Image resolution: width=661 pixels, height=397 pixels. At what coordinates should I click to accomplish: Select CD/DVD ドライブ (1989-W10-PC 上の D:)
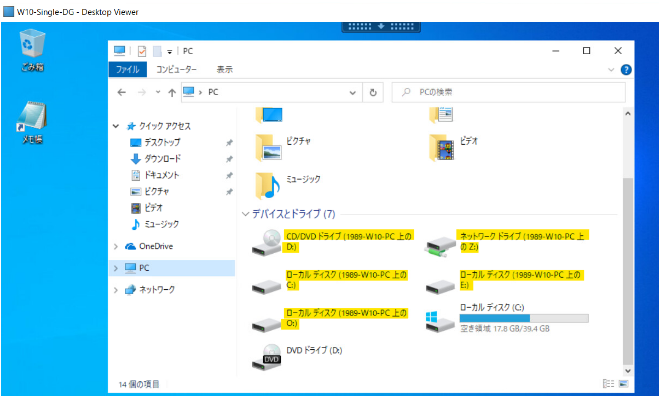(332, 243)
